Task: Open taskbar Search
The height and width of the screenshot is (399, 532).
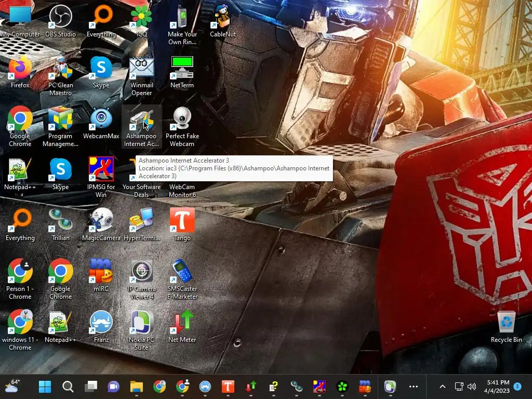Action: tap(68, 387)
